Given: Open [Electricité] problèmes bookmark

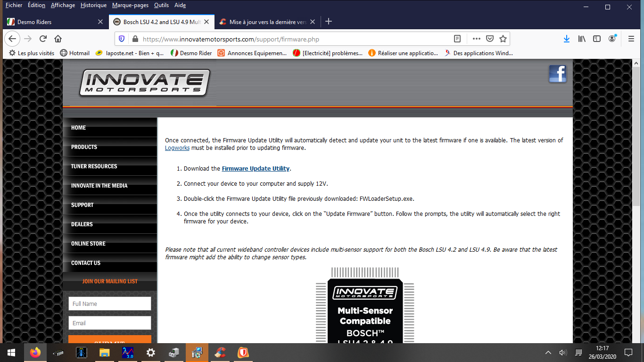Looking at the screenshot, I should (x=328, y=53).
